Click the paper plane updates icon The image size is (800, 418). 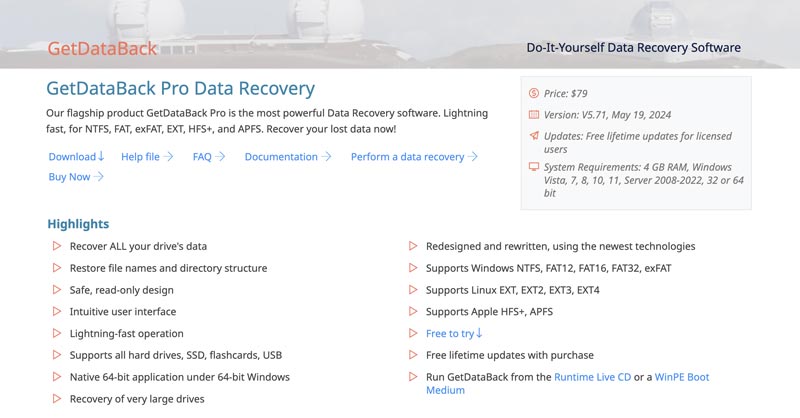click(x=534, y=136)
